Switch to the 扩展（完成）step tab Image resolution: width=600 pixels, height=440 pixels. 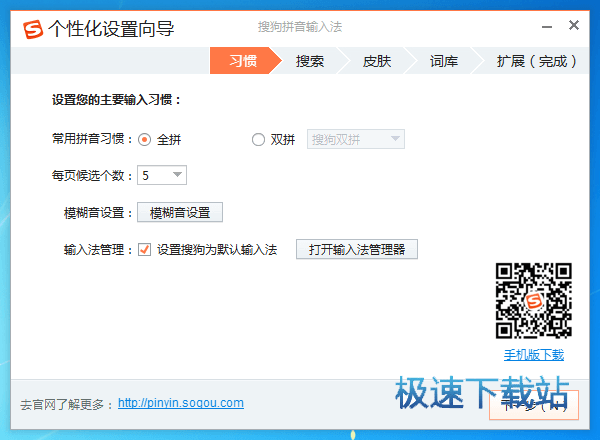pyautogui.click(x=536, y=61)
